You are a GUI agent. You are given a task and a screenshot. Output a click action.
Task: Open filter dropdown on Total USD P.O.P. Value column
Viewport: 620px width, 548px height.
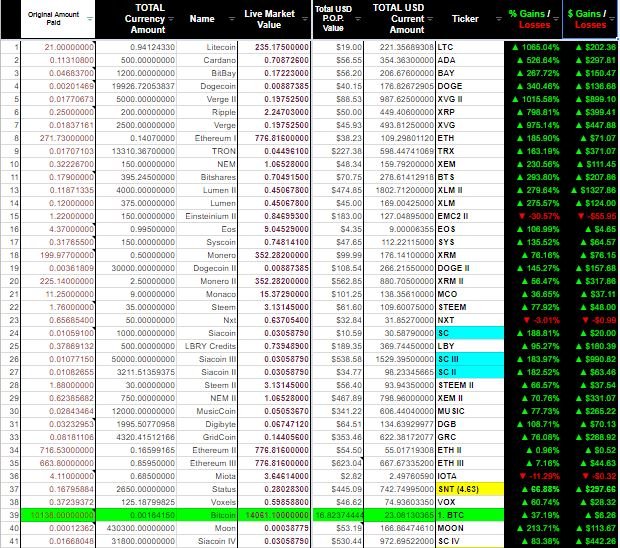point(358,19)
